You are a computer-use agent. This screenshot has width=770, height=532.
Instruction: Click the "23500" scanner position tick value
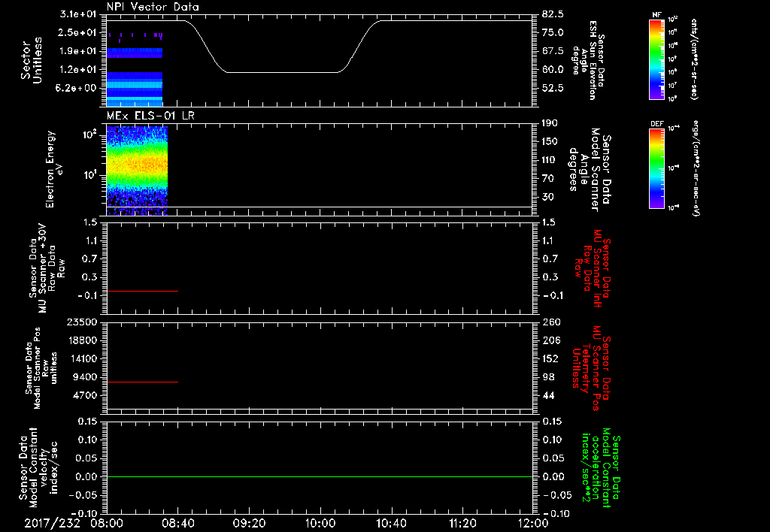tap(82, 322)
